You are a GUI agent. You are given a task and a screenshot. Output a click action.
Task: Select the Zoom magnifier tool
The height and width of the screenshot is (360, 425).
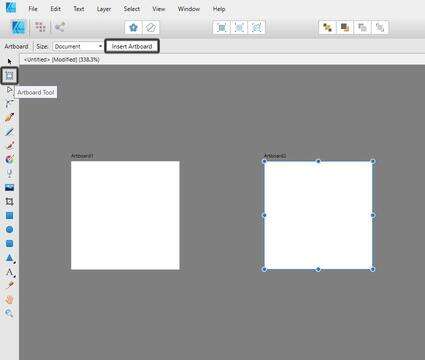9,313
